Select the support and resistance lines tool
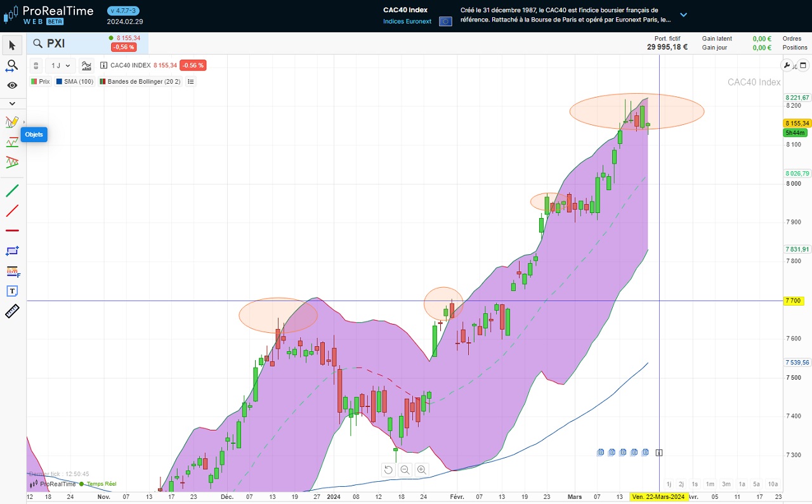This screenshot has height=504, width=812. [x=12, y=141]
